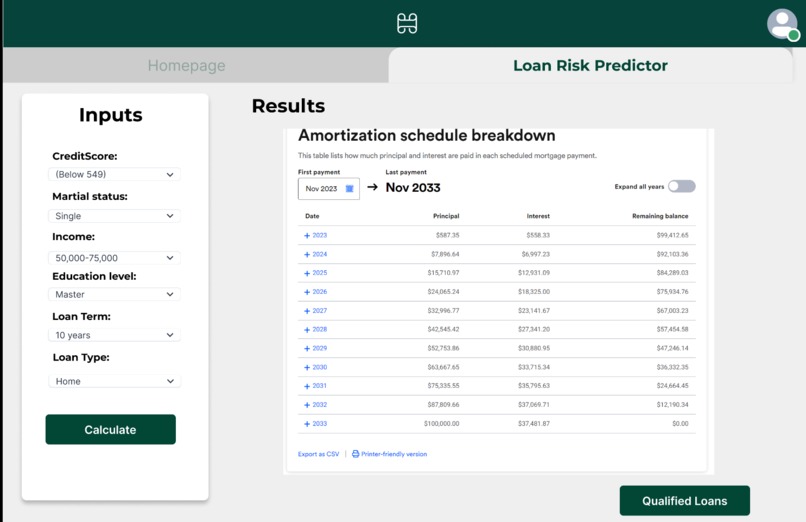Screen dimensions: 806x522
Task: Click the Date column header
Action: pyautogui.click(x=312, y=216)
